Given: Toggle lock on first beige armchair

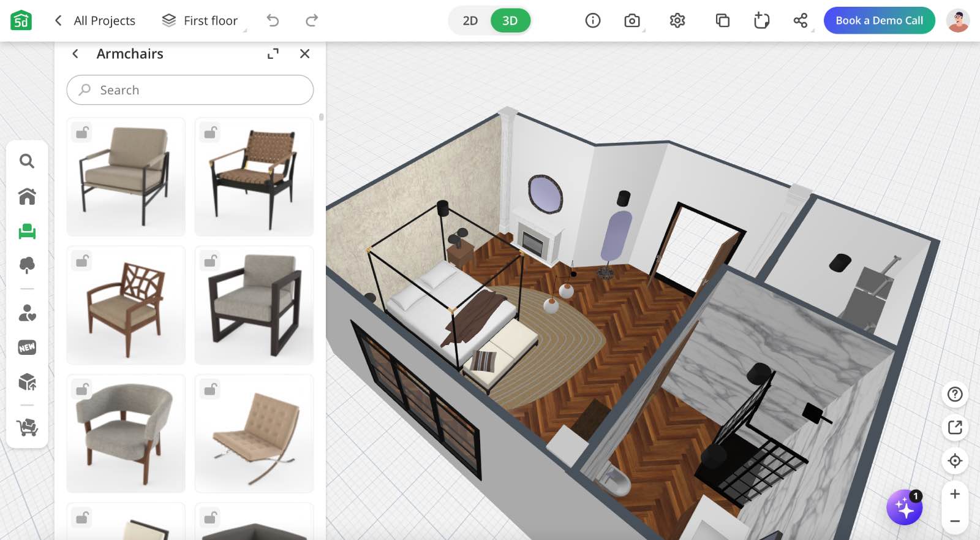Looking at the screenshot, I should 82,132.
